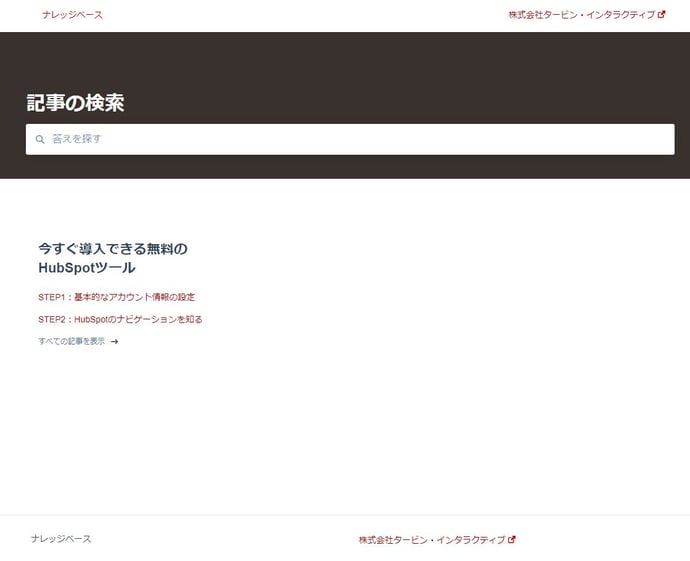The width and height of the screenshot is (690, 561).
Task: Click the magnifier icon in search bar
Action: pyautogui.click(x=40, y=139)
